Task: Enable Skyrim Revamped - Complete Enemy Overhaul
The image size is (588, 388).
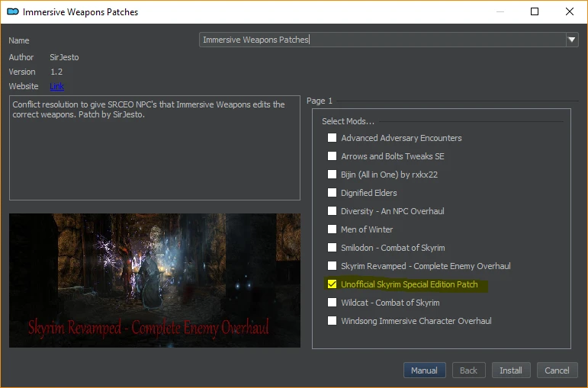Action: coord(332,266)
